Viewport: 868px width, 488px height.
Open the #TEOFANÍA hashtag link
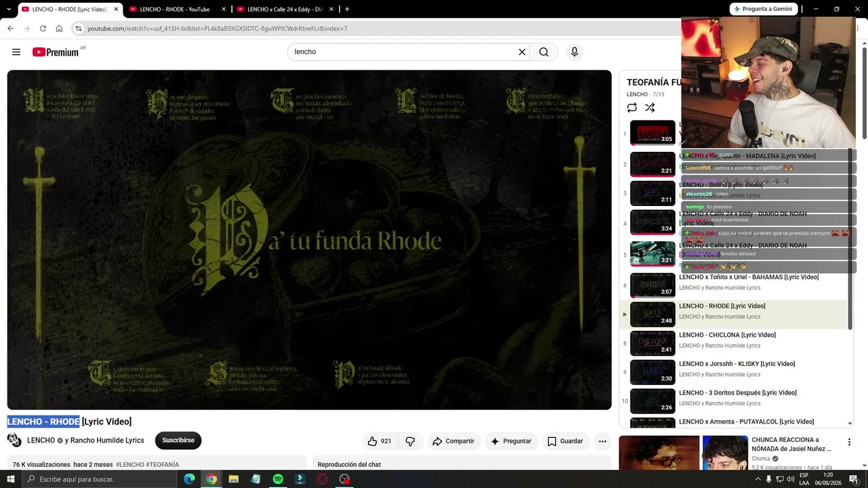[163, 465]
